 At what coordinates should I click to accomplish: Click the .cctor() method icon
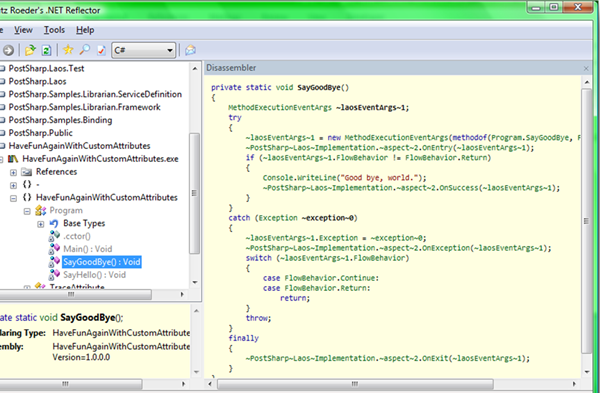tap(54, 236)
